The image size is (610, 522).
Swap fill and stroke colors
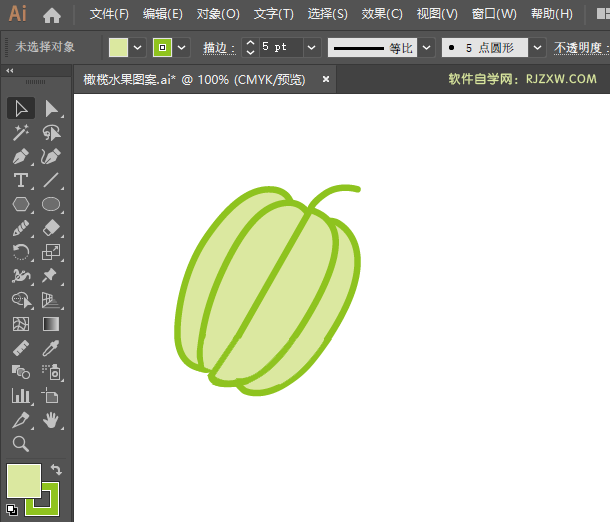point(57,469)
